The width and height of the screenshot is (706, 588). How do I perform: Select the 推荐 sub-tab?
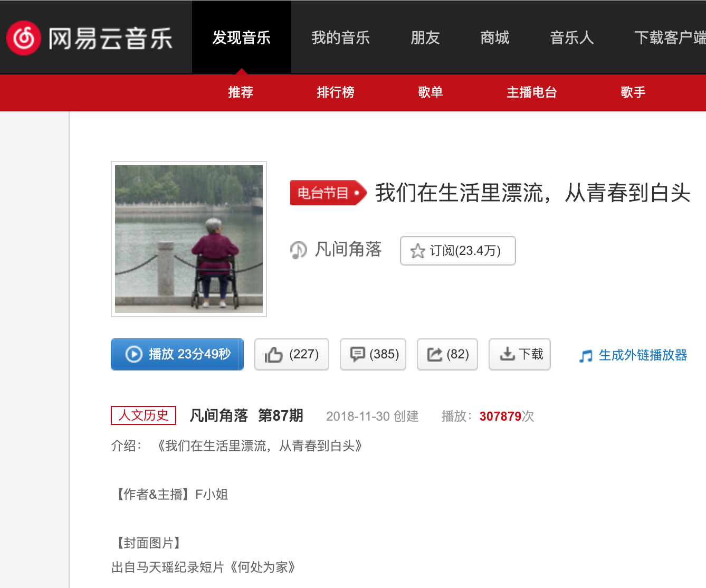click(241, 92)
